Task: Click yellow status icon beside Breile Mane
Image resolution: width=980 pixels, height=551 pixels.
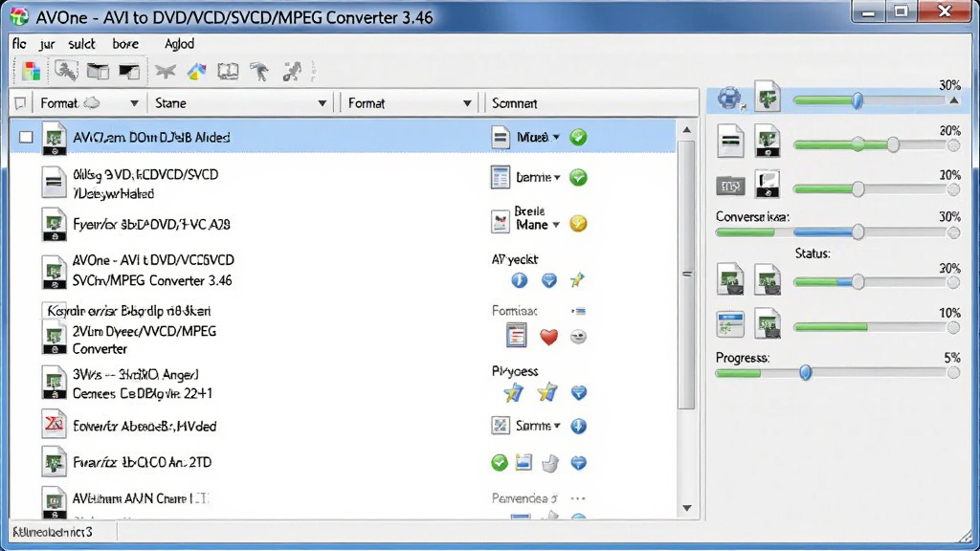Action: pos(578,224)
